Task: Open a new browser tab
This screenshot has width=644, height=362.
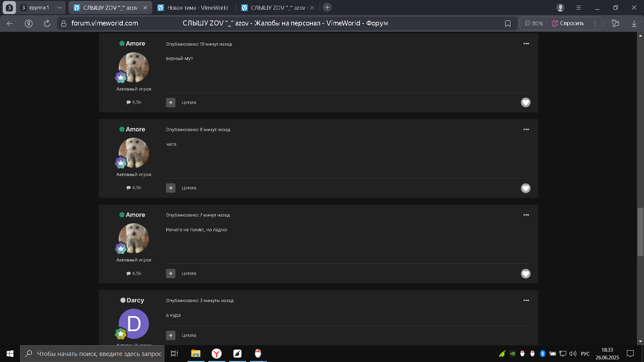Action: click(x=327, y=8)
